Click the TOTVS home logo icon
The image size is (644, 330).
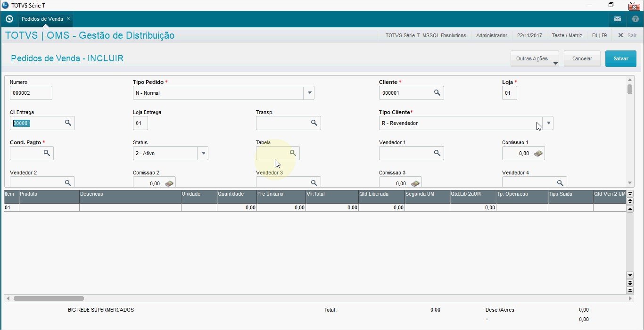[9, 19]
